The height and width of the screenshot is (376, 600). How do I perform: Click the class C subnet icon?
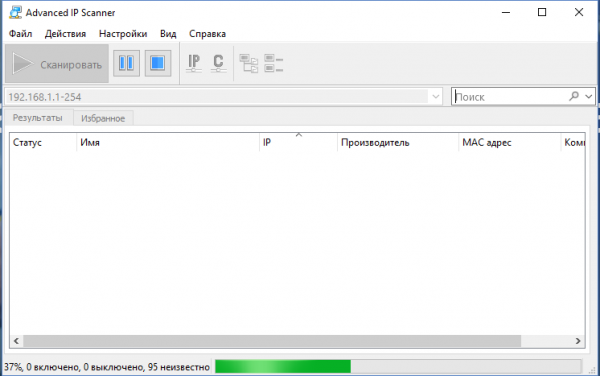click(x=218, y=63)
